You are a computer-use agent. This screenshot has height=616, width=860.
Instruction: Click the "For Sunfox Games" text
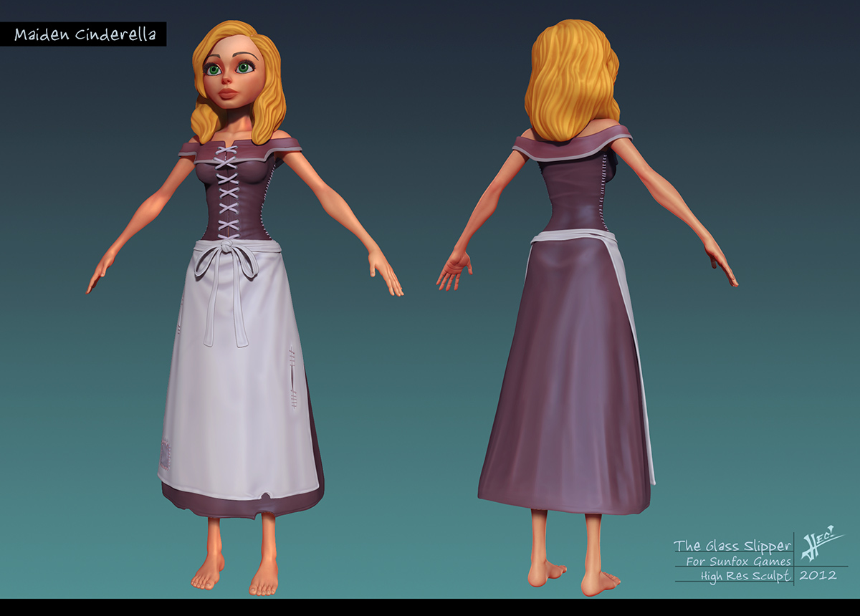[x=738, y=561]
